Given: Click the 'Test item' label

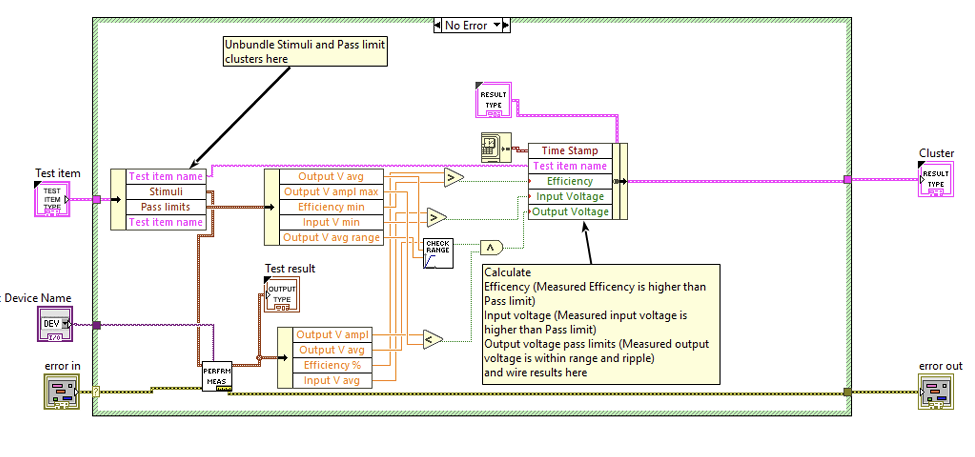Looking at the screenshot, I should coord(58,173).
